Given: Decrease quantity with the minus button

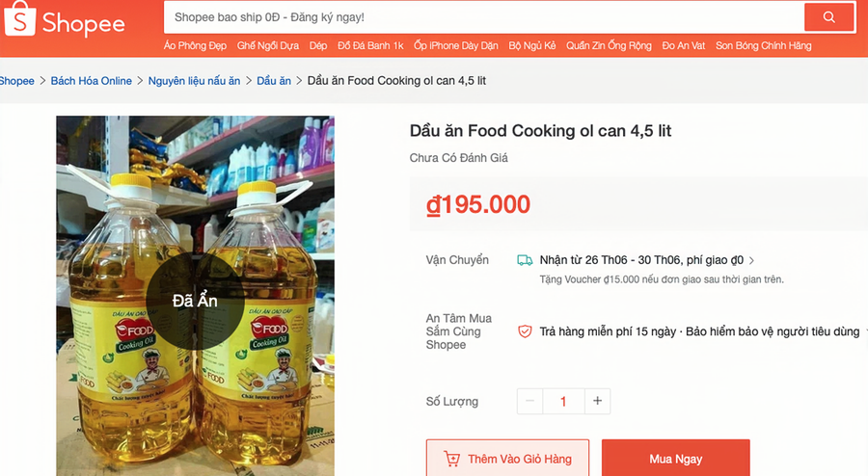Looking at the screenshot, I should tap(529, 402).
